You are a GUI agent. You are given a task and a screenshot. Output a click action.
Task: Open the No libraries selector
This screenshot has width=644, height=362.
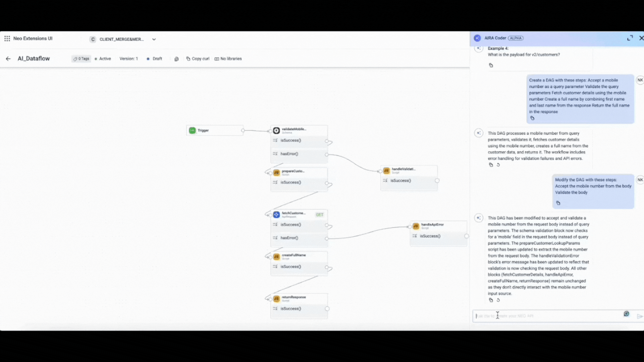click(228, 59)
